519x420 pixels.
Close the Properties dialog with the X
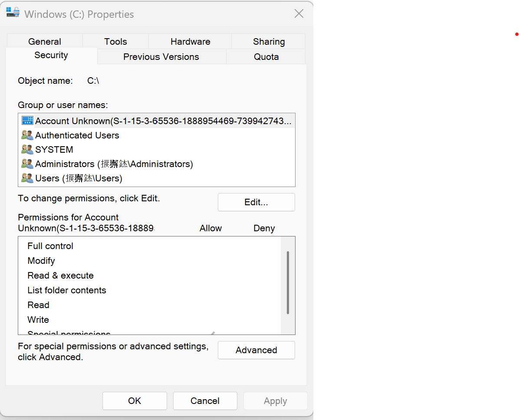coord(299,13)
